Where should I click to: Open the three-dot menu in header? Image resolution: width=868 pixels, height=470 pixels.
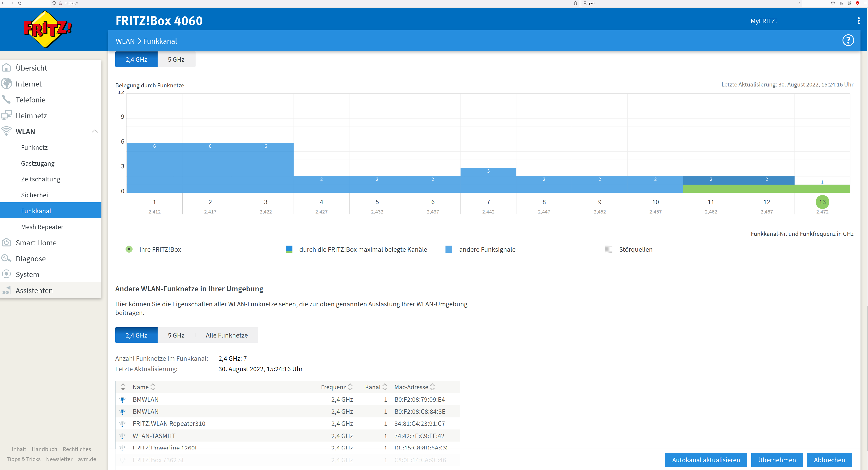[x=858, y=21]
